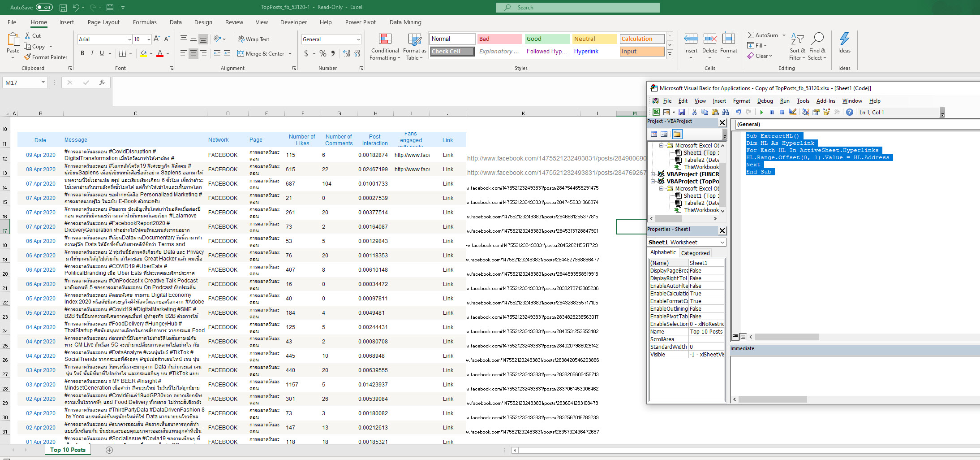
Task: Run the macro with the green play icon
Action: coord(761,112)
